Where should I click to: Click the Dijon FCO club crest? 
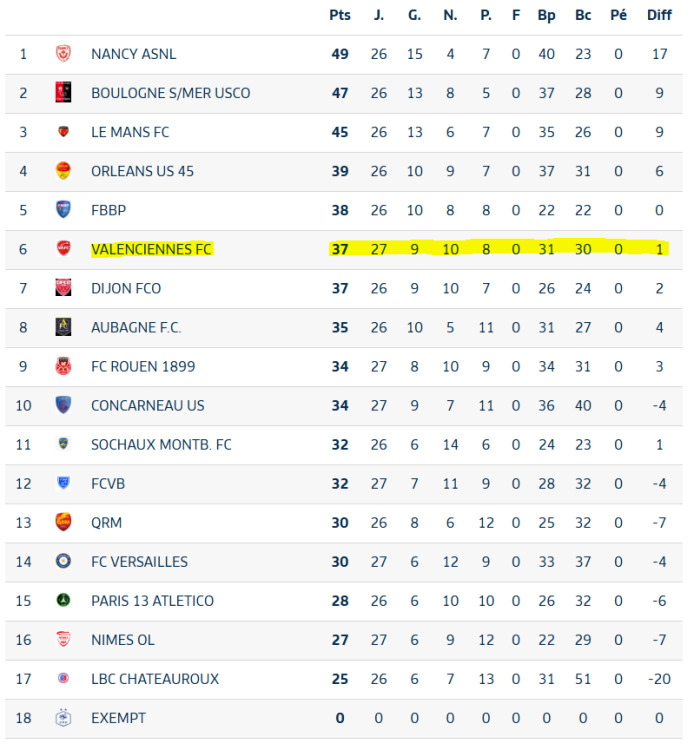coord(63,288)
